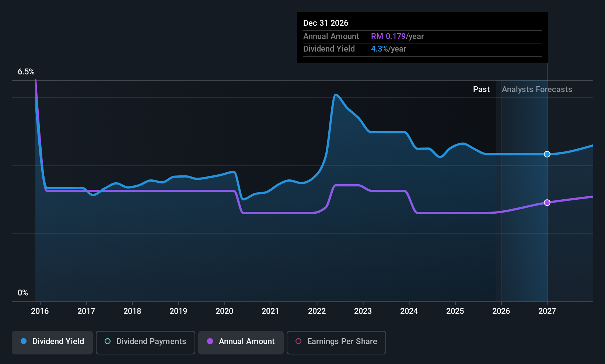Select the 2027 label on the timeline

(547, 311)
